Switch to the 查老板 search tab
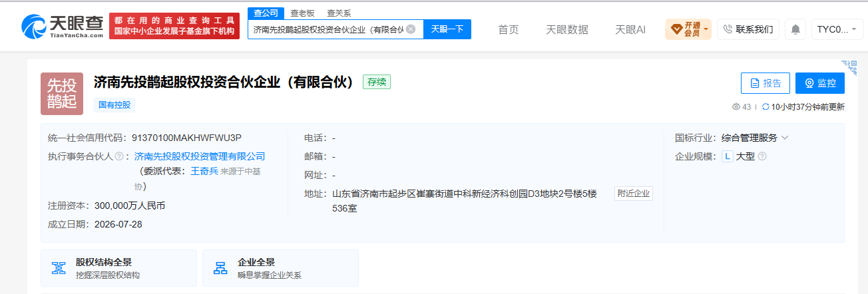 click(x=302, y=13)
